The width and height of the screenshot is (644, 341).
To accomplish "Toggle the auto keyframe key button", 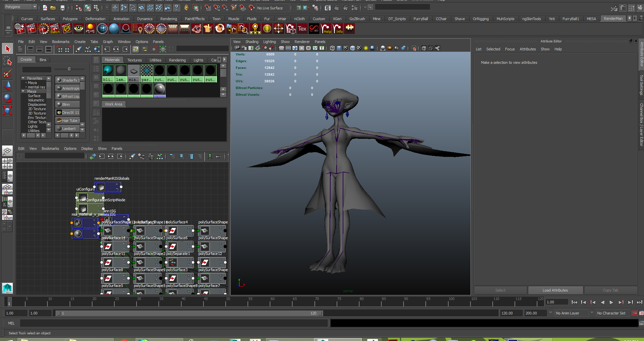I will 634,313.
